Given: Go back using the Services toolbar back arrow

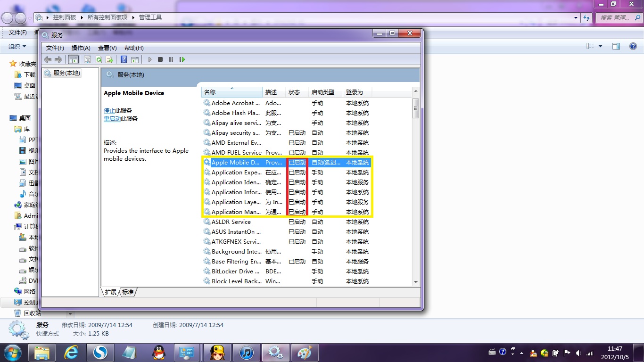Looking at the screenshot, I should 48,59.
